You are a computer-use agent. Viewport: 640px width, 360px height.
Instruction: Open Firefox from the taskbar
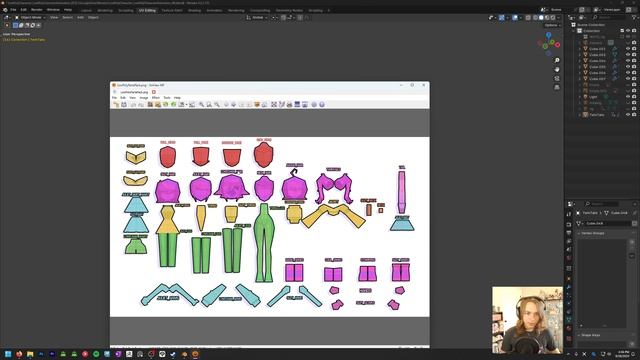(x=19, y=354)
